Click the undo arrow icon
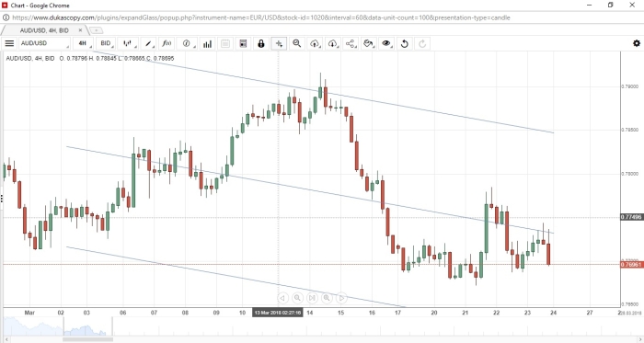This screenshot has width=644, height=343. [404, 43]
